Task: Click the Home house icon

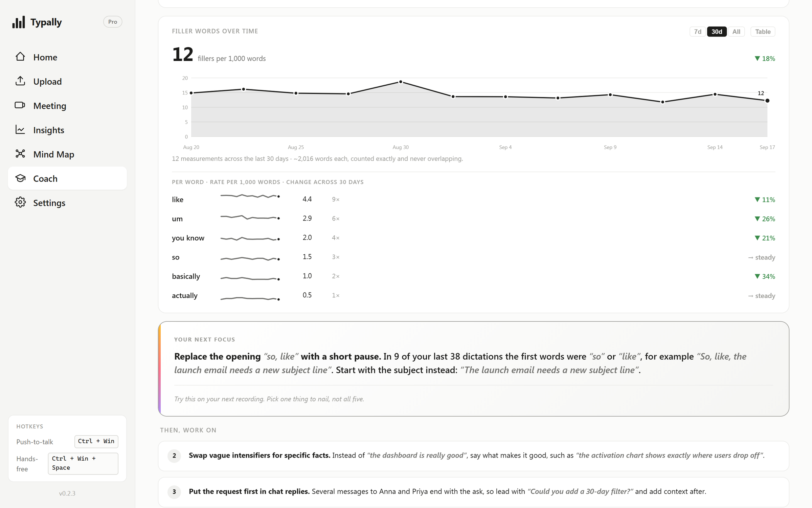Action: coord(20,57)
